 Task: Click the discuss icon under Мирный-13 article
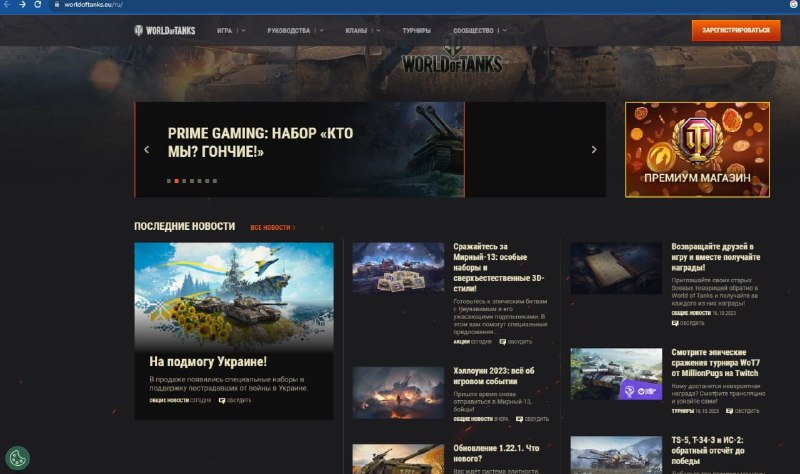tap(503, 342)
